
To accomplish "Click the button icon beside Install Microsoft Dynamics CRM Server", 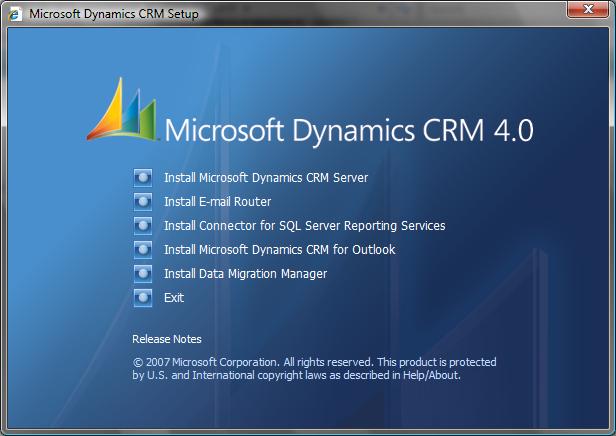I will (x=143, y=178).
